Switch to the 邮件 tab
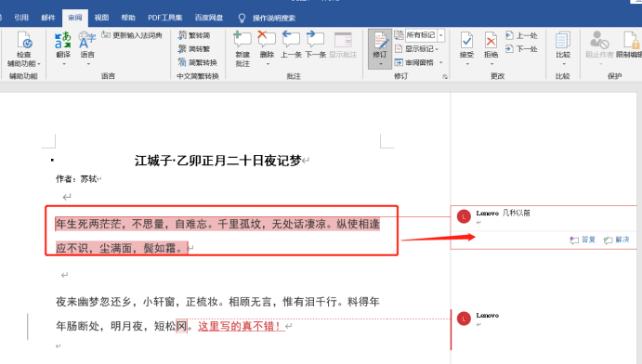The width and height of the screenshot is (642, 364). 48,18
